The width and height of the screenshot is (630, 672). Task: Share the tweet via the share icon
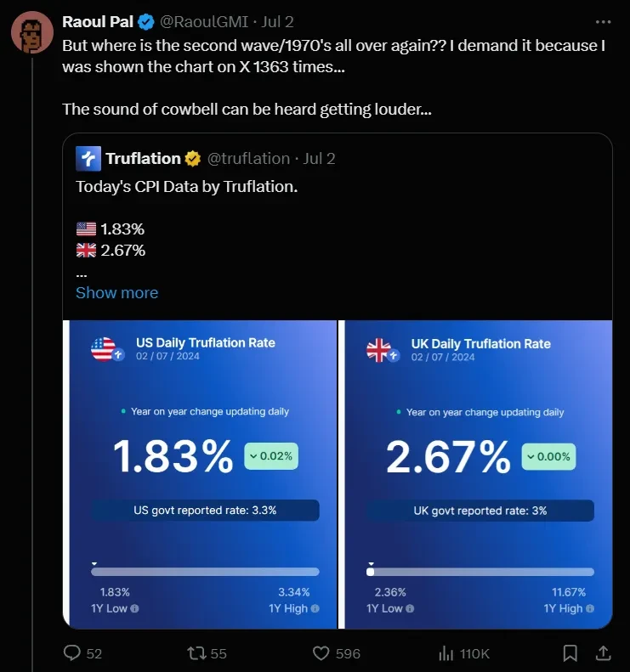[x=602, y=653]
